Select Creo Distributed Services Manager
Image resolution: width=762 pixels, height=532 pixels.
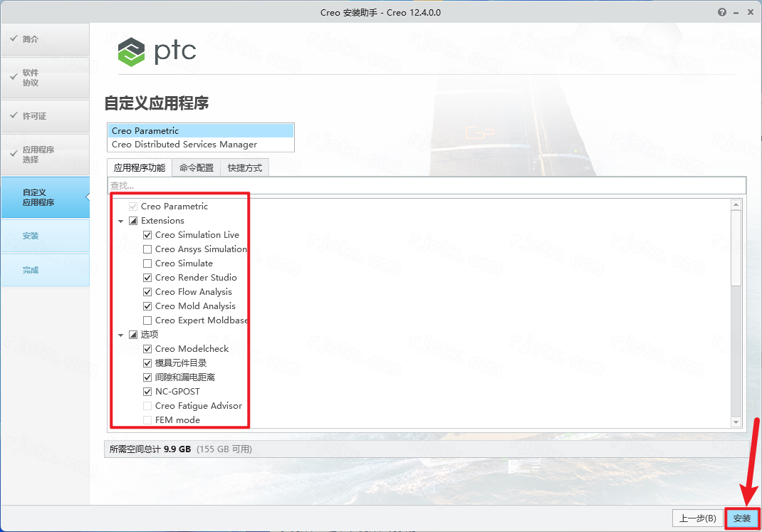(x=201, y=145)
